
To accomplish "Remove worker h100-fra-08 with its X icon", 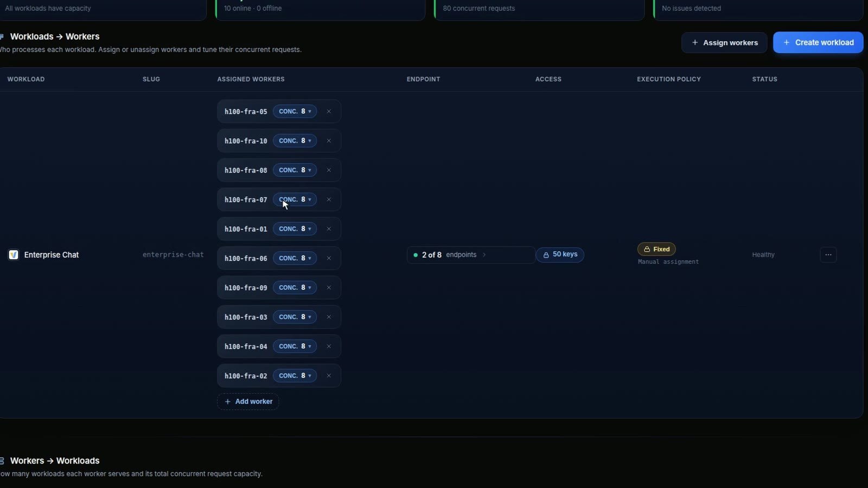I will 329,170.
